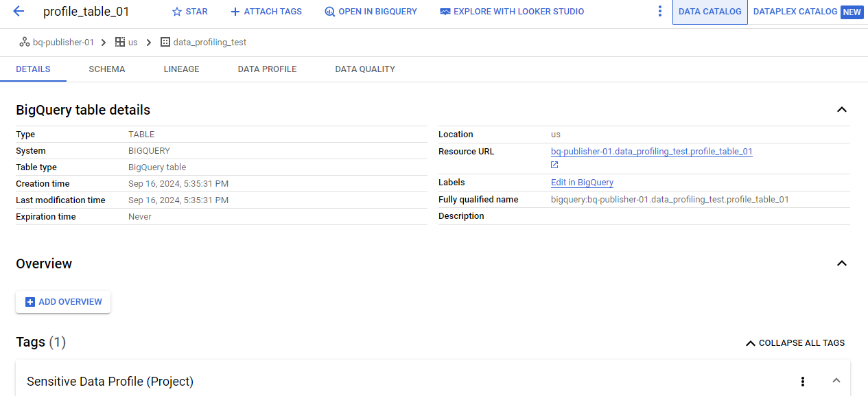The height and width of the screenshot is (396, 868).
Task: Collapse the BigQuery table details section
Action: click(842, 110)
